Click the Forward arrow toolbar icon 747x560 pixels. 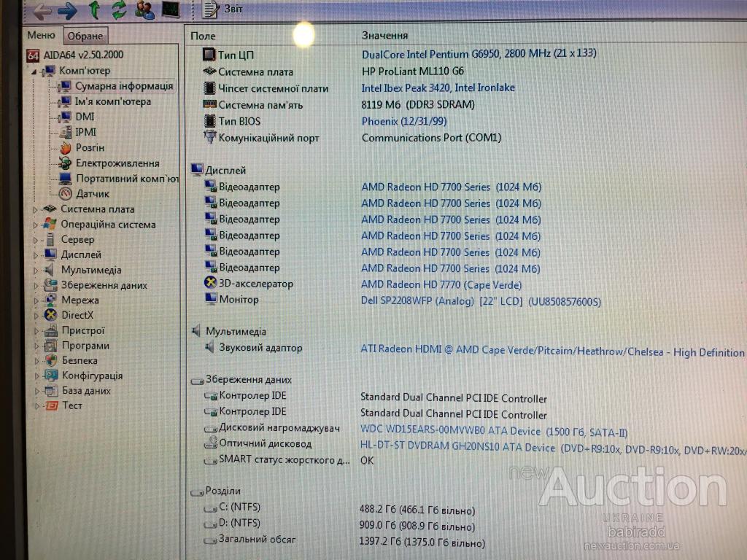click(x=67, y=11)
